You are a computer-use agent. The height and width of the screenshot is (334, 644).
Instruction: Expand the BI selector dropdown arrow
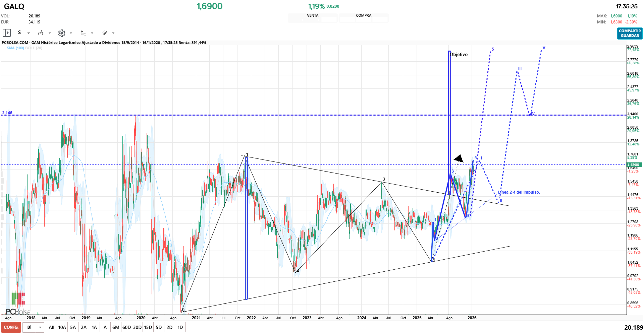click(x=40, y=327)
